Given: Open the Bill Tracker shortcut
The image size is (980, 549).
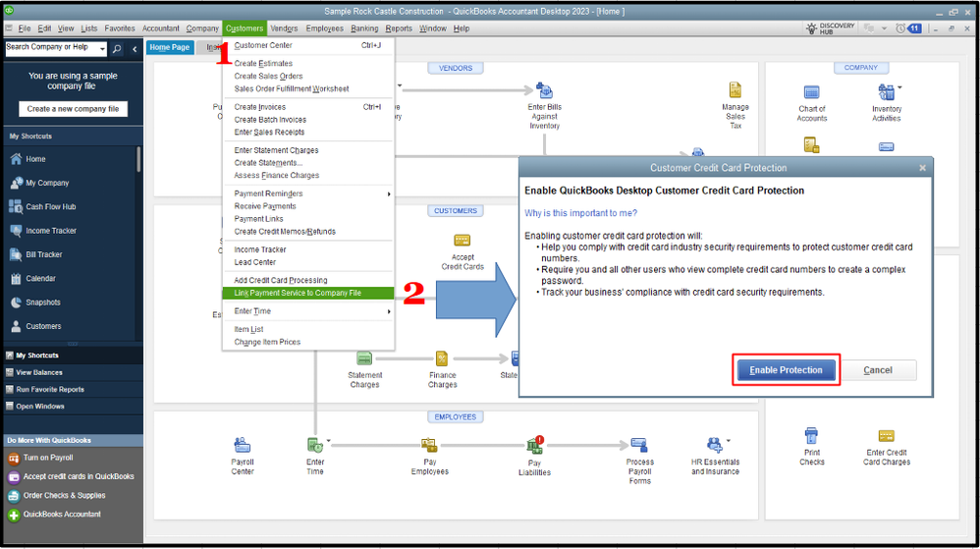Looking at the screenshot, I should point(44,253).
